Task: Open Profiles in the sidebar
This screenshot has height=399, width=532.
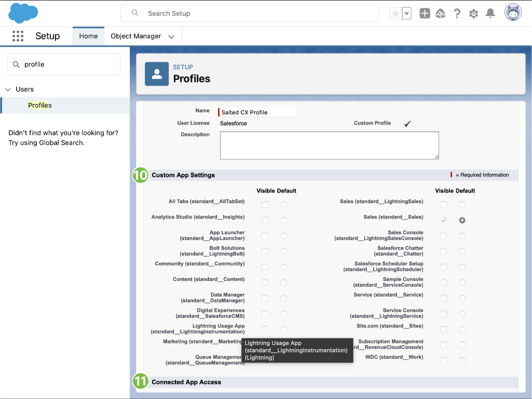Action: tap(40, 105)
